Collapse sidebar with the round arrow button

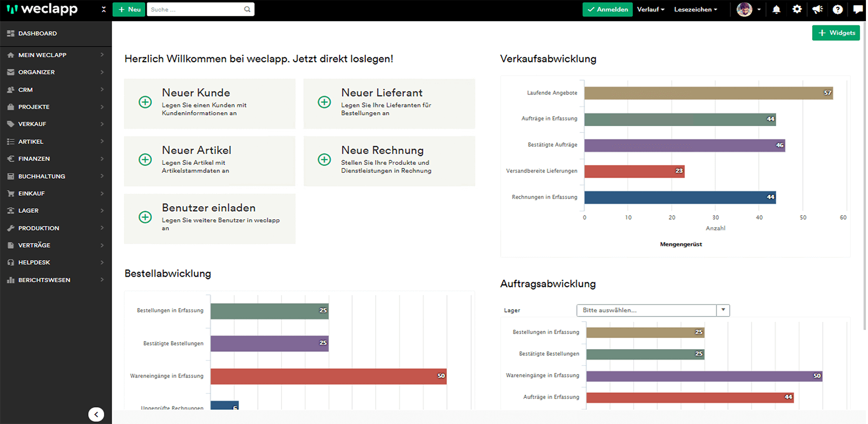[x=96, y=414]
